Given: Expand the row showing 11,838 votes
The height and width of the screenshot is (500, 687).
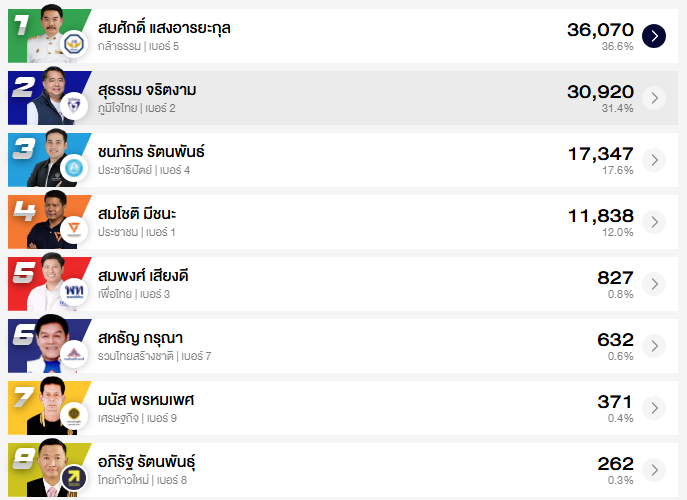Looking at the screenshot, I should pos(653,222).
